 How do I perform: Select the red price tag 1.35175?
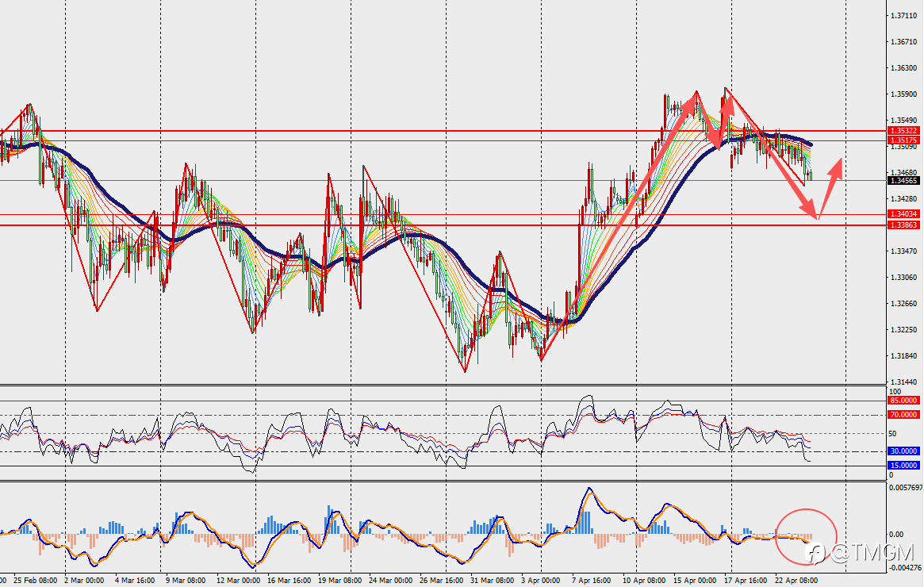point(903,140)
